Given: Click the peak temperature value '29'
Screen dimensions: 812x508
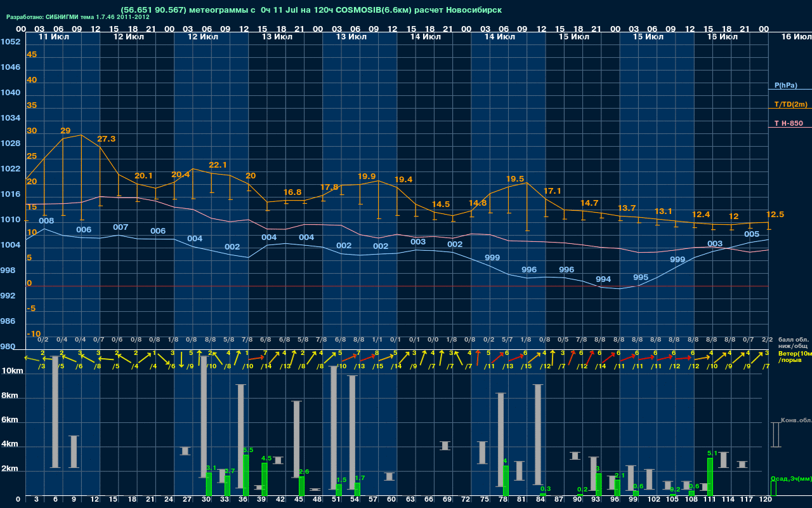Looking at the screenshot, I should (x=65, y=131).
